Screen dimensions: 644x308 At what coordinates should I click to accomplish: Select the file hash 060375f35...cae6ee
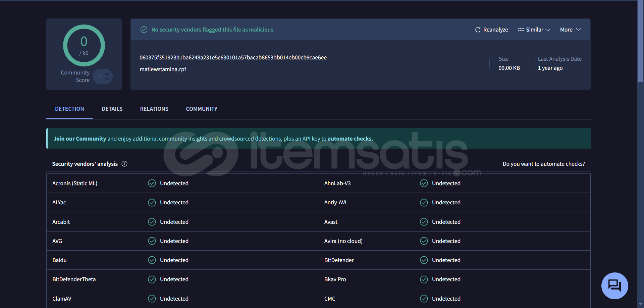233,57
